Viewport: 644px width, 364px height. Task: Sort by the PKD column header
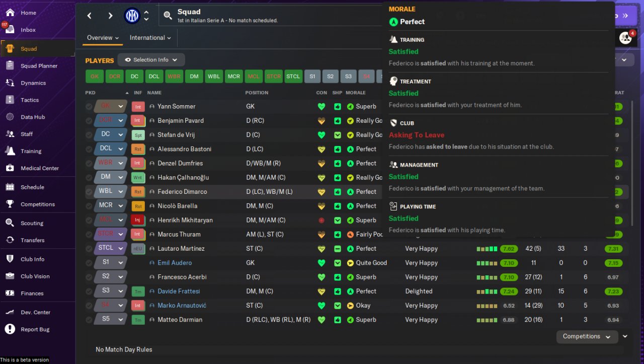(90, 93)
